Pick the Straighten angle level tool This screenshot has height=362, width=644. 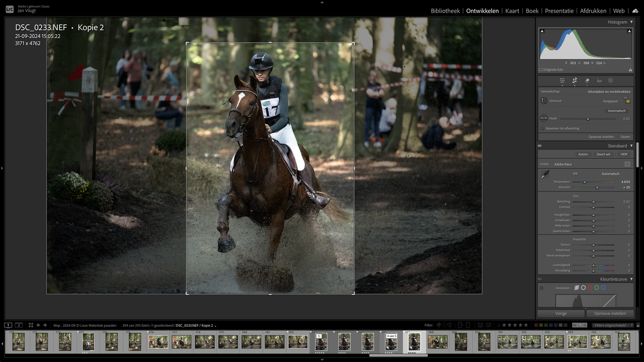tap(544, 118)
